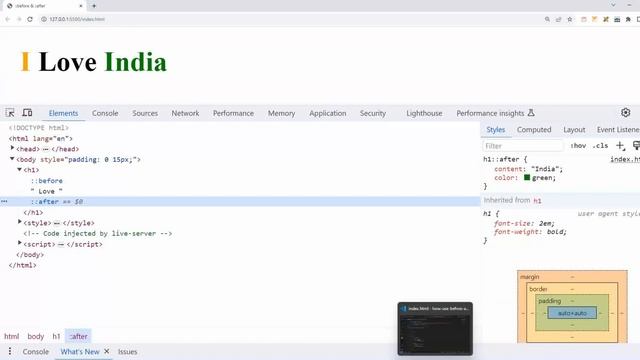This screenshot has height=360, width=640.
Task: Share this page icon in address bar
Action: click(558, 19)
